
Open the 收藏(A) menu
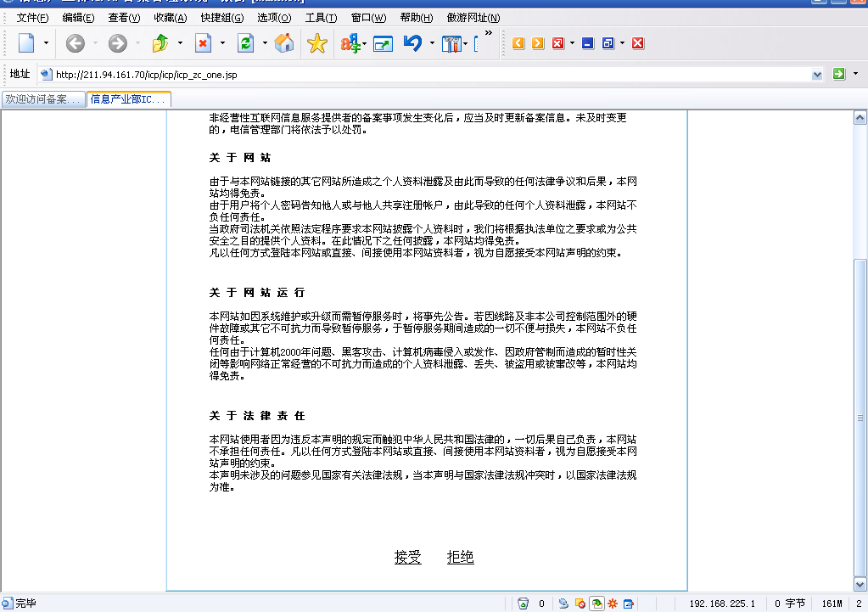point(171,18)
